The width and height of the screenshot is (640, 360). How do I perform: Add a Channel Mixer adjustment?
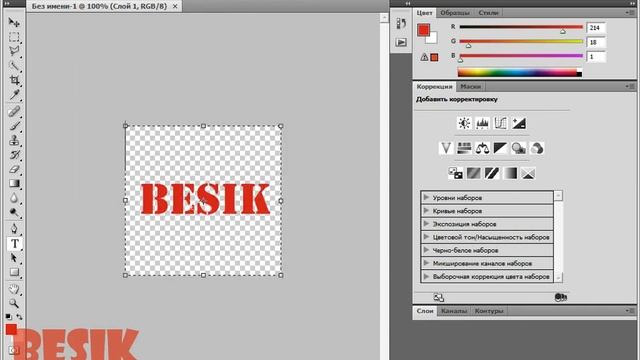(x=537, y=148)
